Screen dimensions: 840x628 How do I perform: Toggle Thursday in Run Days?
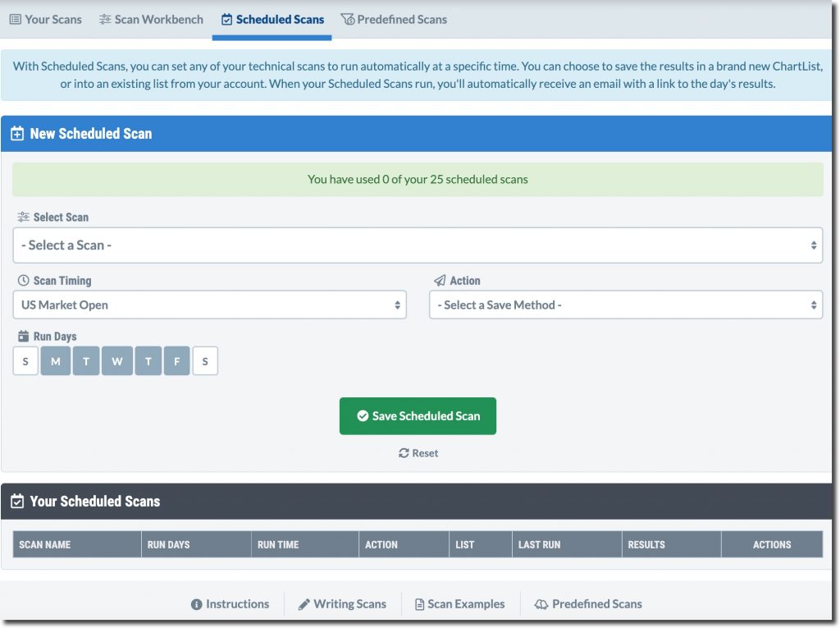(x=148, y=361)
